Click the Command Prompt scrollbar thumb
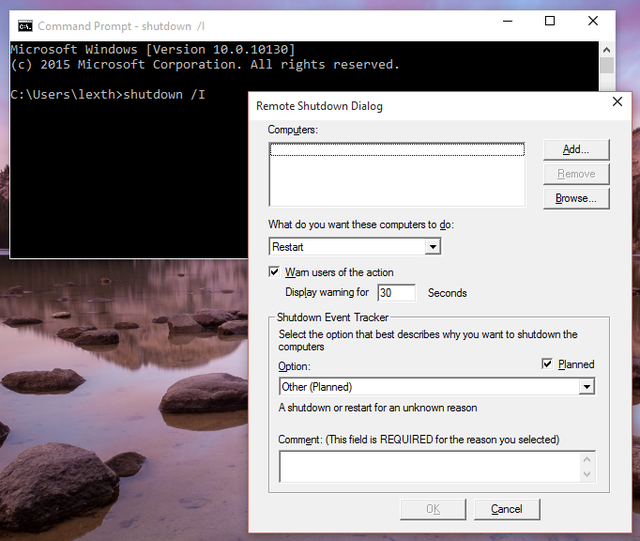640x541 pixels. (607, 65)
